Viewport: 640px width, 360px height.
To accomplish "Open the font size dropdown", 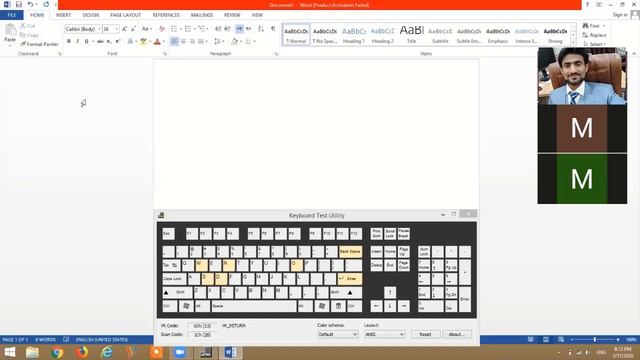I will [116, 29].
